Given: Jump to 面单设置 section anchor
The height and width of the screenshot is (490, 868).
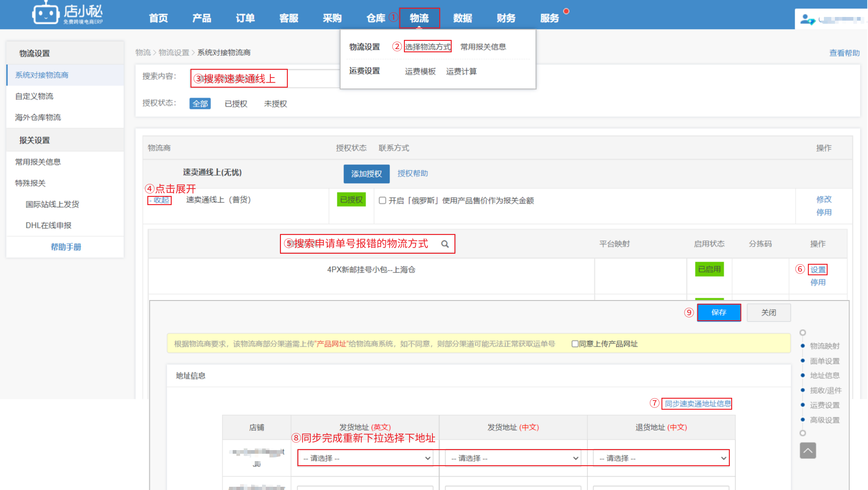Looking at the screenshot, I should (824, 361).
